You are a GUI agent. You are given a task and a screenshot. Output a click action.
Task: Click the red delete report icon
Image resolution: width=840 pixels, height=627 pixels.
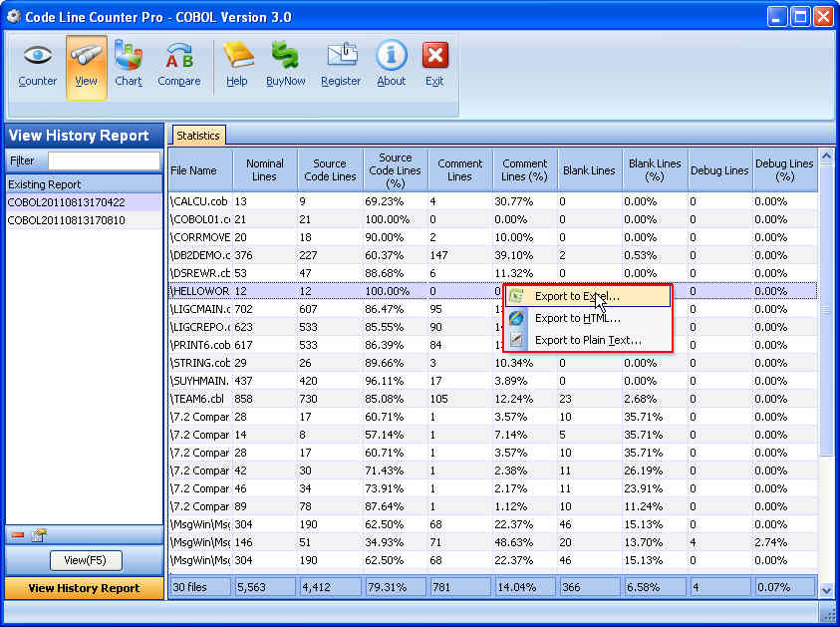click(x=15, y=535)
